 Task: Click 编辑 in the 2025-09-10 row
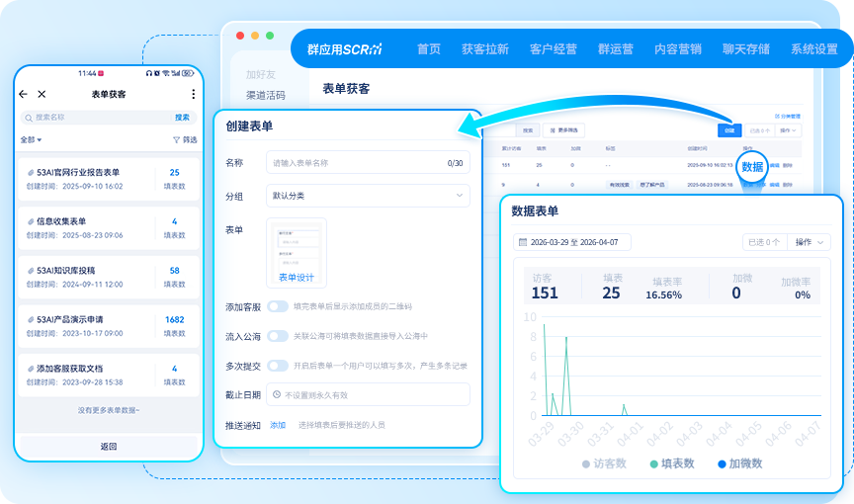(775, 165)
